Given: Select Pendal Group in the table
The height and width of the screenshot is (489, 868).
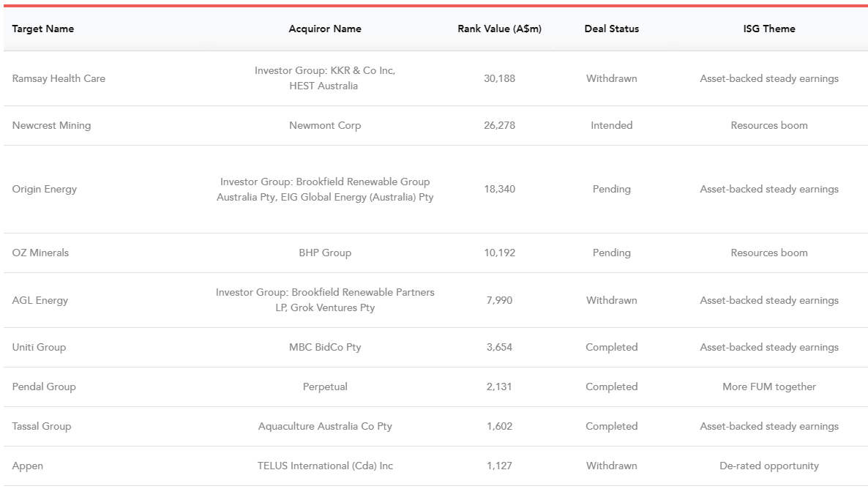Looking at the screenshot, I should click(x=44, y=387).
